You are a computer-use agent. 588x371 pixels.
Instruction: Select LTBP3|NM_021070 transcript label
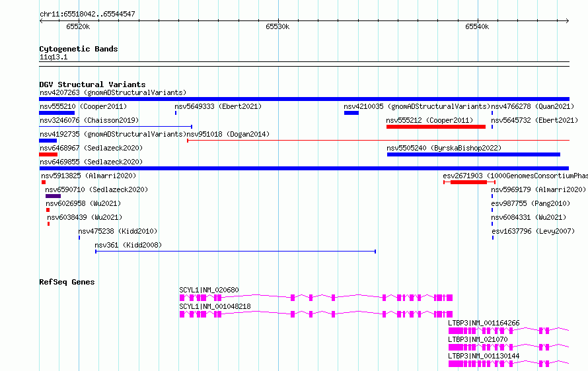pos(478,339)
